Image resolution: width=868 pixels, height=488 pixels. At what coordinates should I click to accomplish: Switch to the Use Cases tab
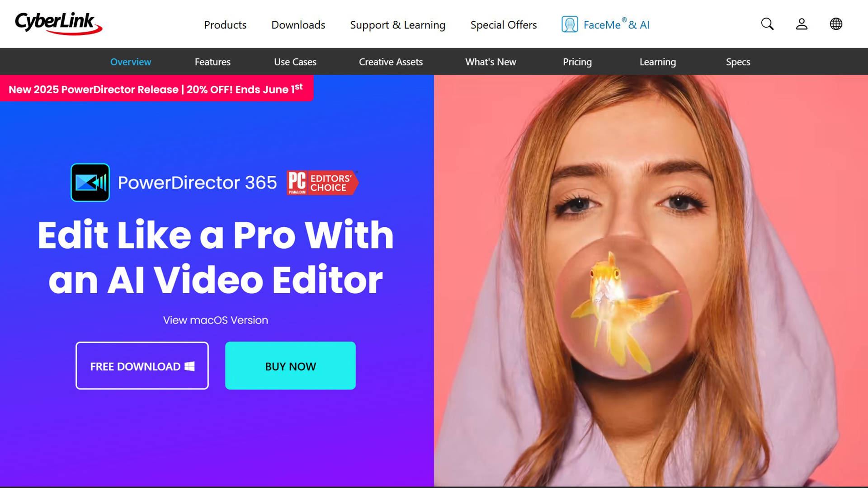295,62
